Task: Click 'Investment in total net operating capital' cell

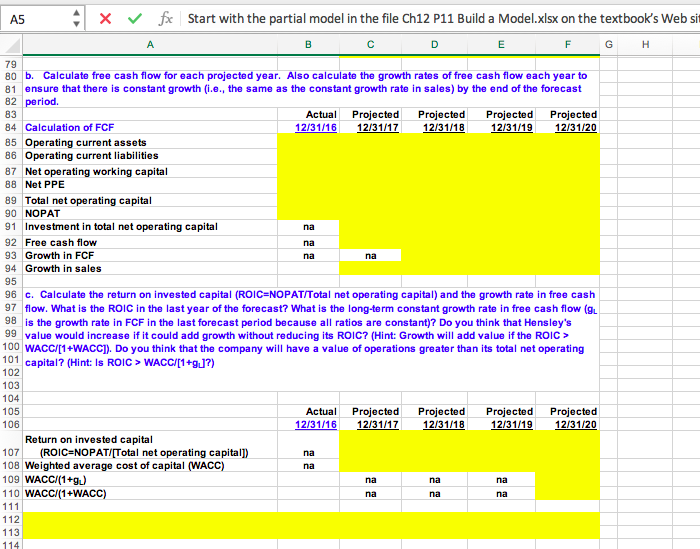Action: point(150,227)
